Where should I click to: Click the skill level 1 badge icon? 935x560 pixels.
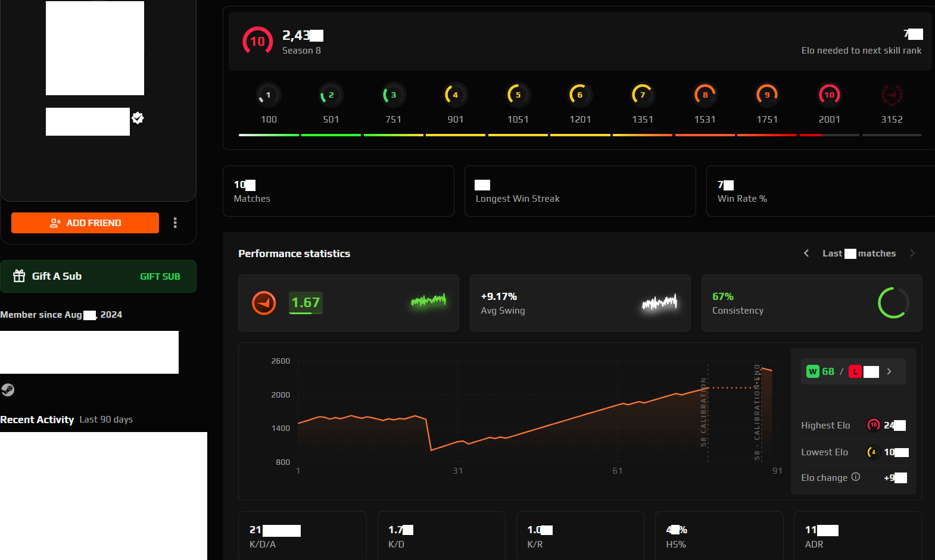268,95
